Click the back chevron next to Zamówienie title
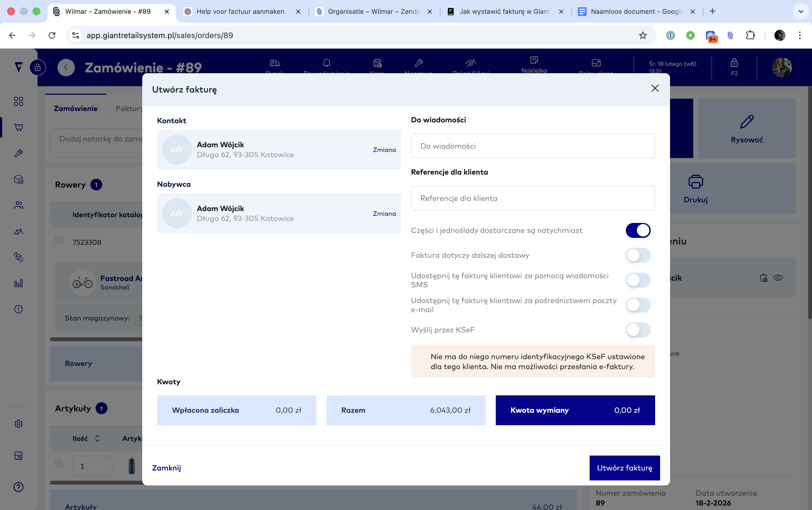The height and width of the screenshot is (510, 812). (x=66, y=67)
